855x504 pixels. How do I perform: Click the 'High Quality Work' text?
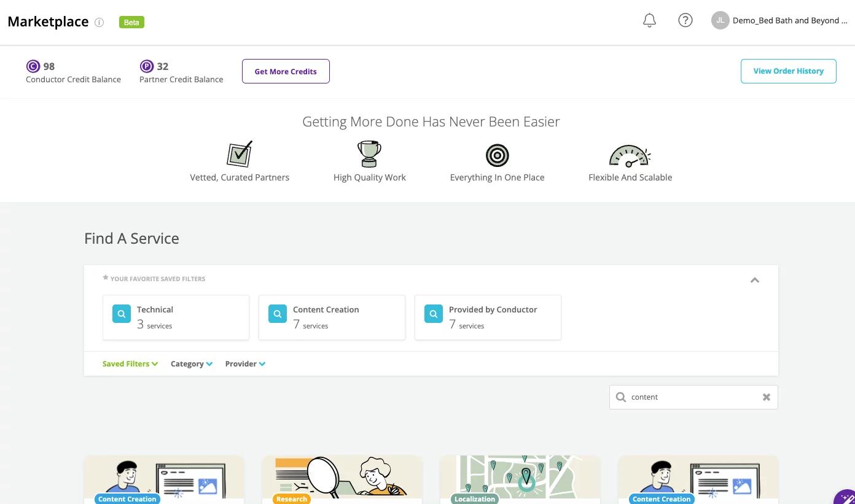(370, 177)
